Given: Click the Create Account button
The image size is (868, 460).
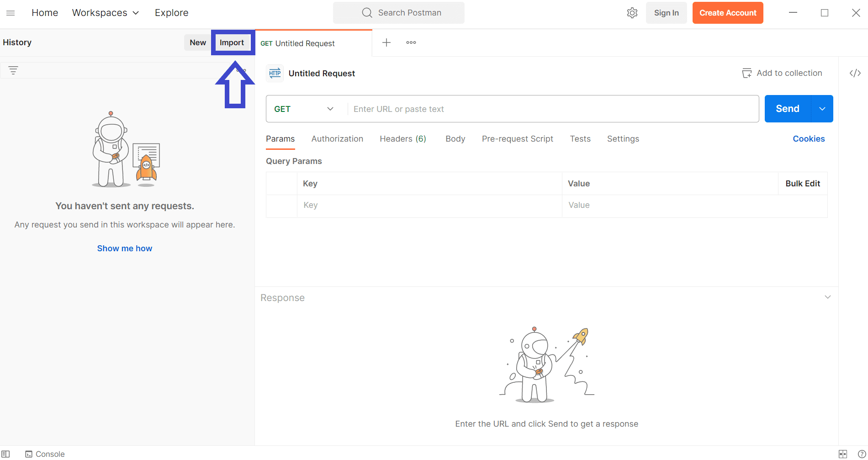Looking at the screenshot, I should (728, 13).
